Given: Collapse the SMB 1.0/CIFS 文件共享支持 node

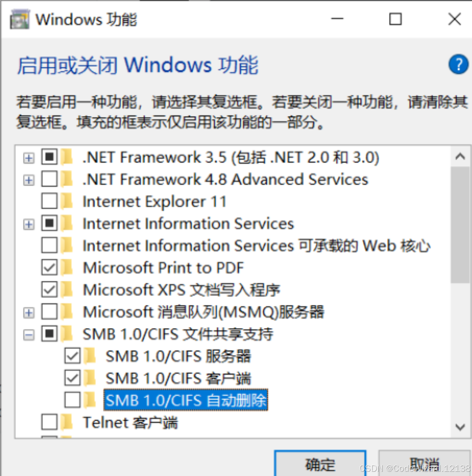Looking at the screenshot, I should 28,334.
